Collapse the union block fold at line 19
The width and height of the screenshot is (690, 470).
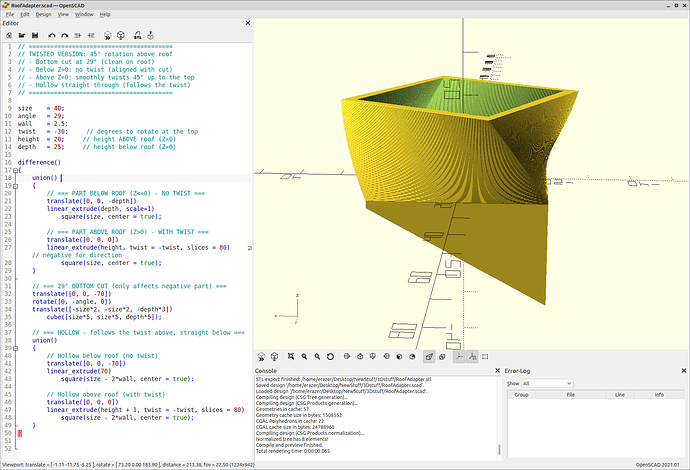pos(15,186)
